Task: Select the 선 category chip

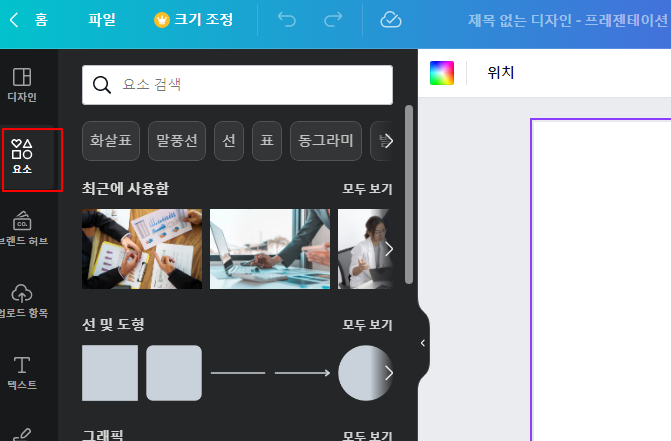Action: coord(229,141)
